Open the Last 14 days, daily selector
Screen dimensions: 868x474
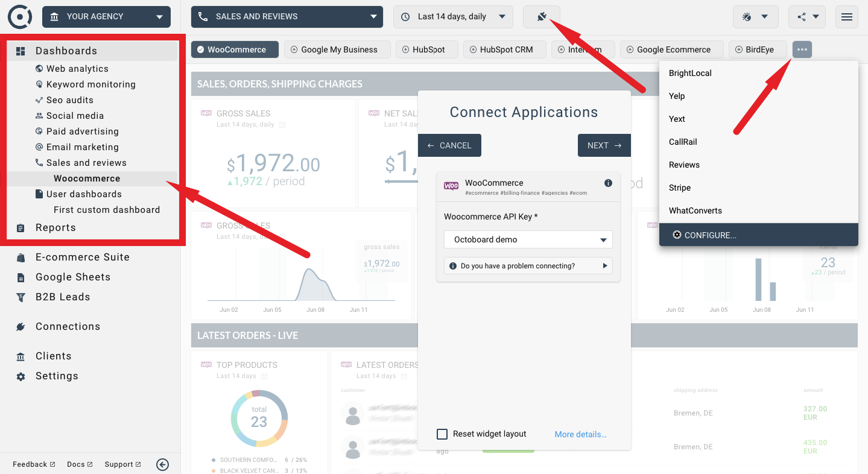(454, 17)
